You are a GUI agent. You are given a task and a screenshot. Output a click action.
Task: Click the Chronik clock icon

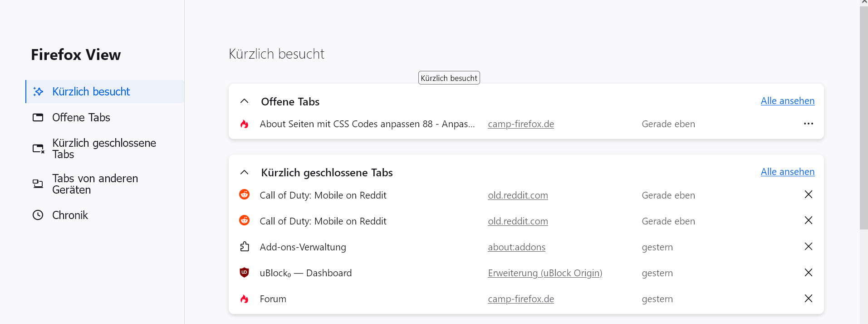point(38,215)
